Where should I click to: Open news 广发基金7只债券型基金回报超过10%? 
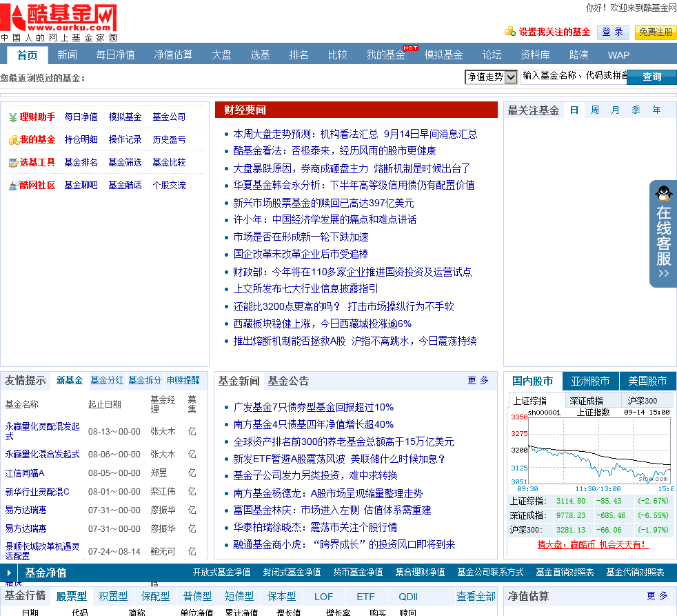pos(314,408)
